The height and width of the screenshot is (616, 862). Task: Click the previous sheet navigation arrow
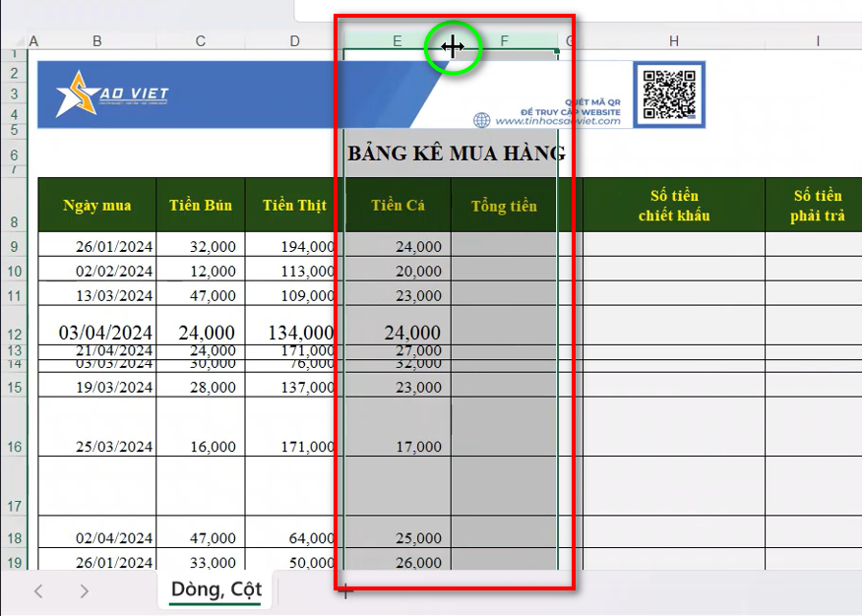[x=38, y=591]
